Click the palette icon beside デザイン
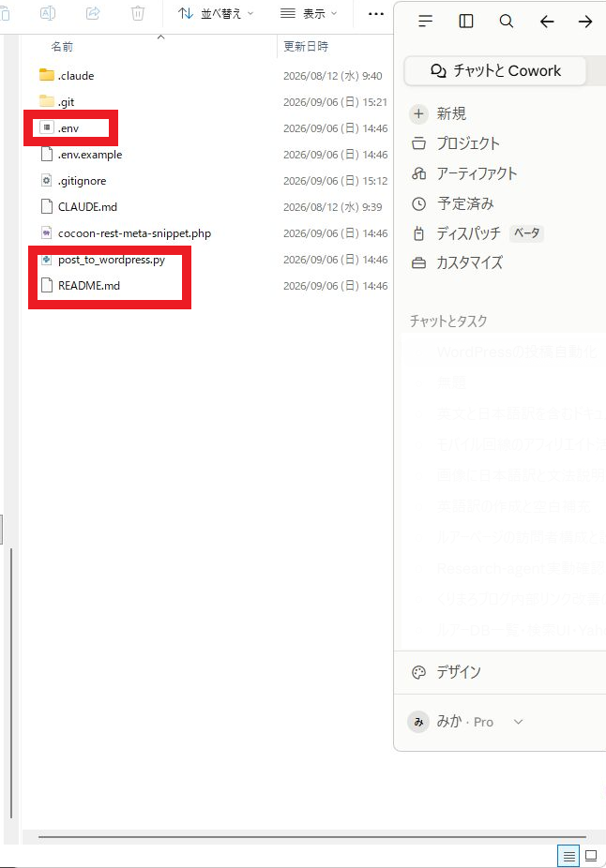Screen dimensions: 606x868 [418, 672]
